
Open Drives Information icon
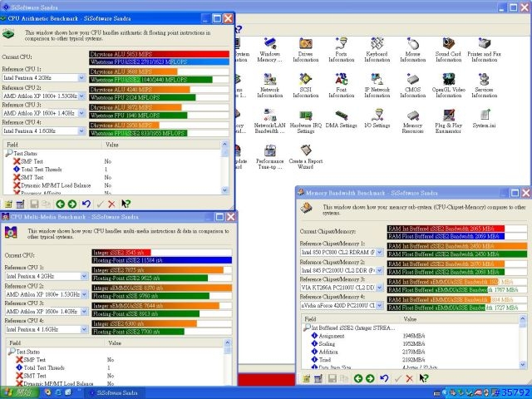(305, 50)
